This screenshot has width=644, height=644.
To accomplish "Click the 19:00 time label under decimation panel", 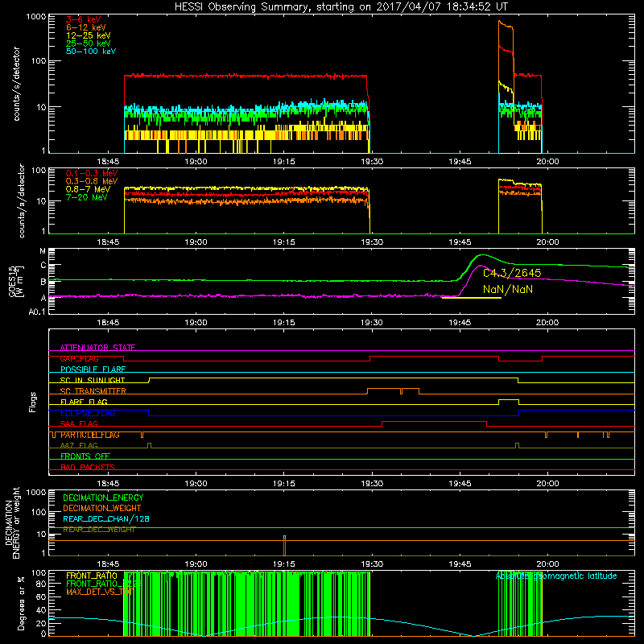I will pos(196,564).
